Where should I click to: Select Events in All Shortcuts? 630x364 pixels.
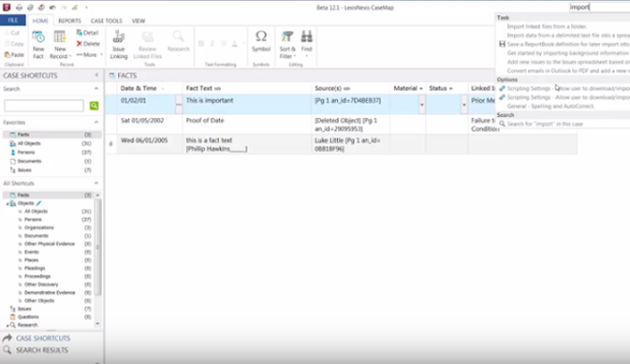coord(31,252)
